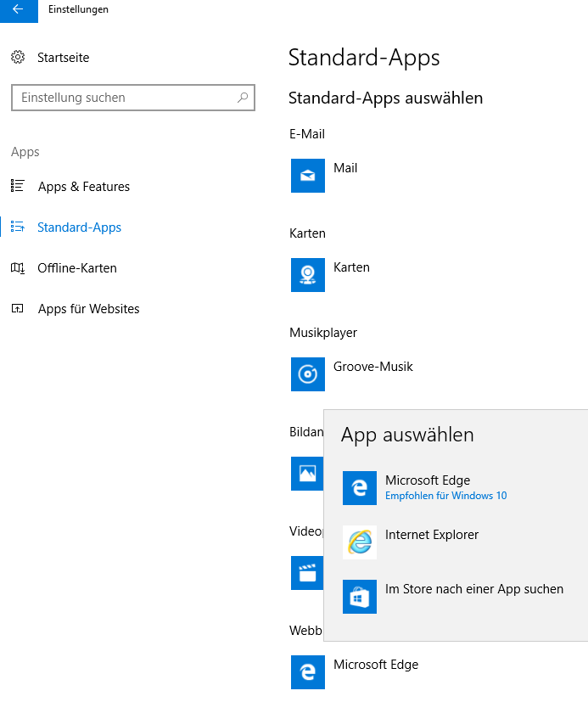Click the Groove-Musik tile icon
The width and height of the screenshot is (588, 702).
(x=308, y=374)
